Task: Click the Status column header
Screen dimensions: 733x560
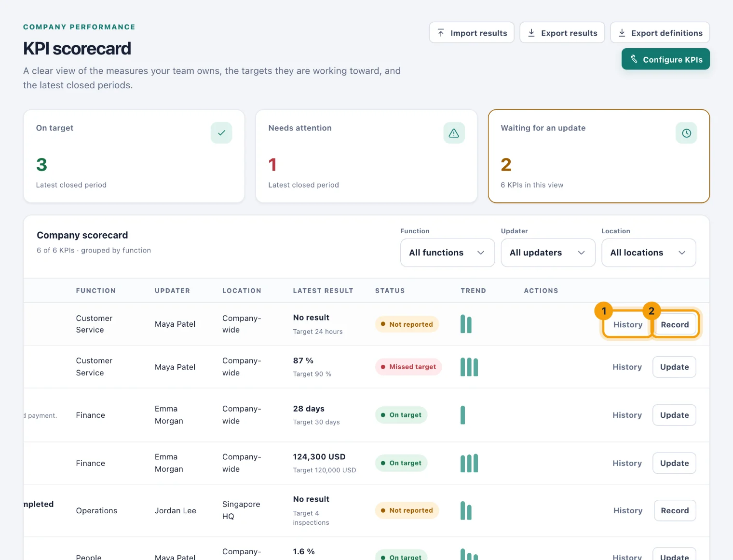Action: pyautogui.click(x=390, y=291)
